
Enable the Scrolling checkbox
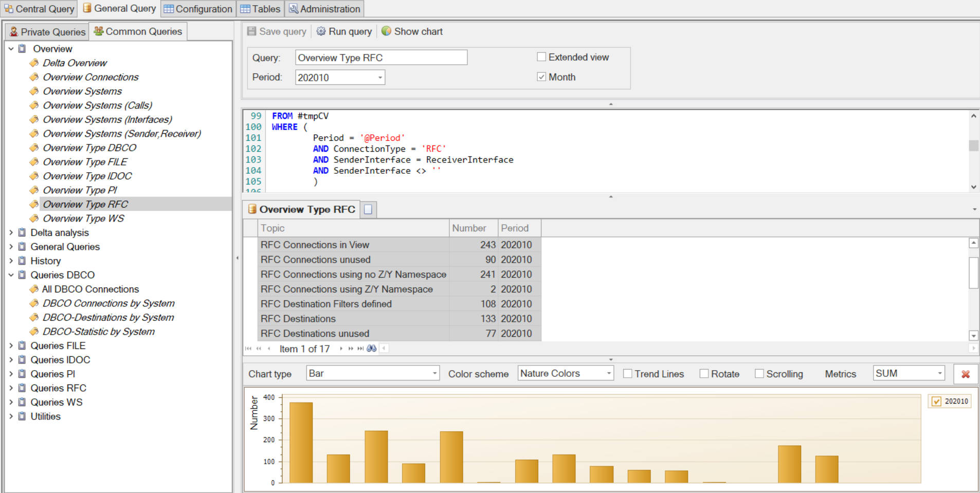pos(759,374)
